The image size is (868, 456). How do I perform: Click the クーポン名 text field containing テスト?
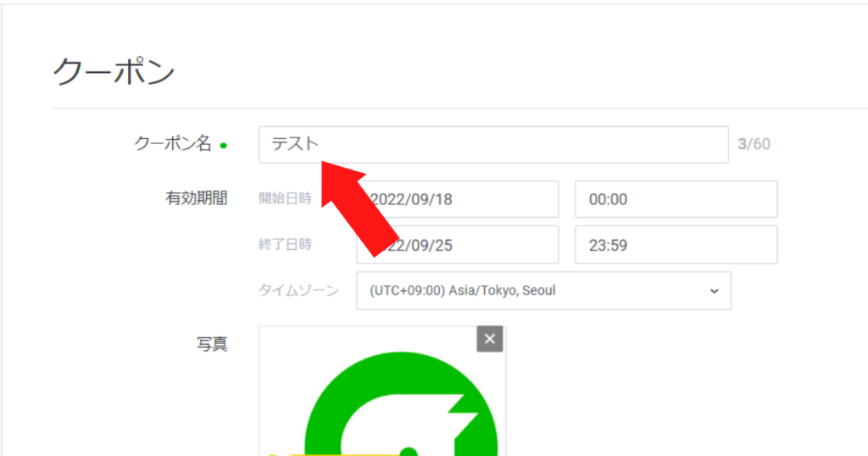click(493, 144)
